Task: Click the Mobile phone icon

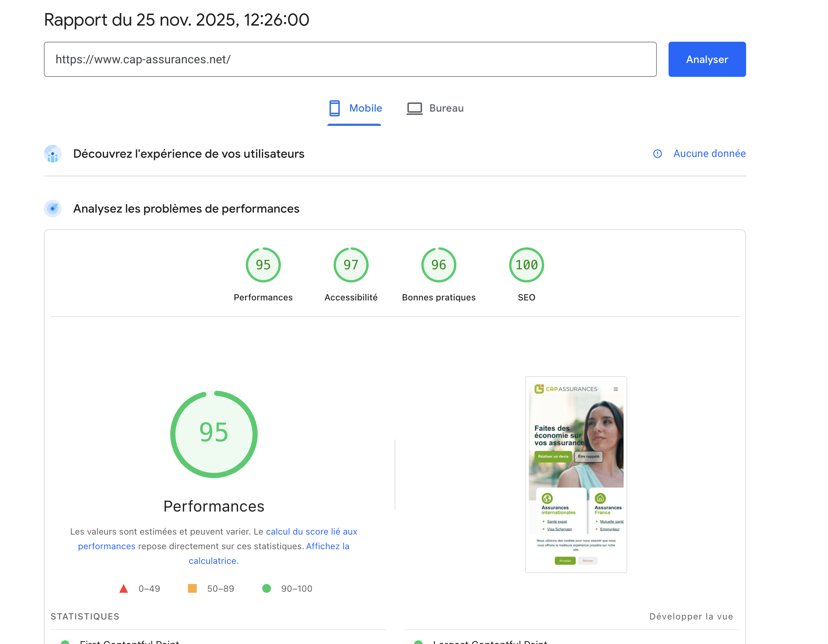Action: [334, 108]
